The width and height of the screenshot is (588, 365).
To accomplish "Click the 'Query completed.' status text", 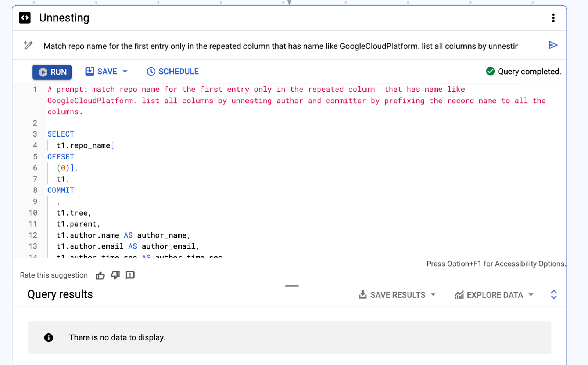I will (529, 72).
